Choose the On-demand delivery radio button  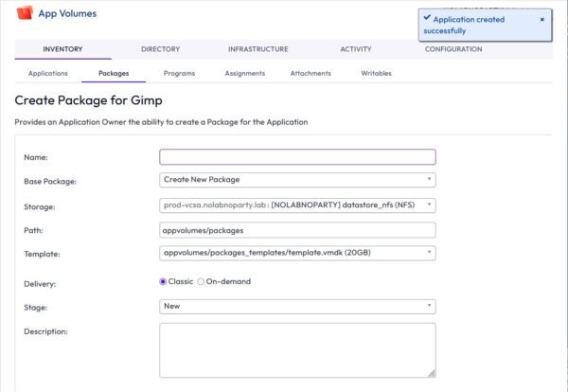click(201, 281)
